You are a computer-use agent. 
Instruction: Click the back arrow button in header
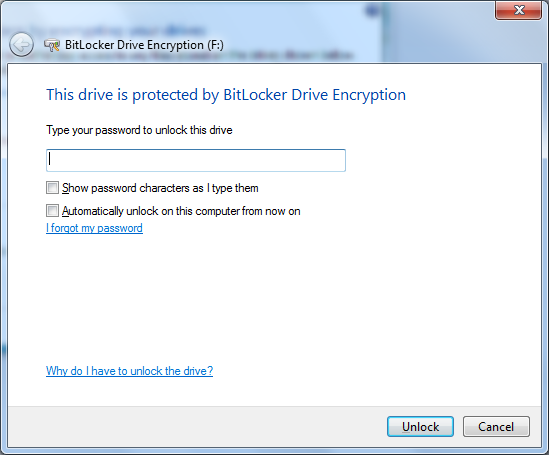coord(21,44)
